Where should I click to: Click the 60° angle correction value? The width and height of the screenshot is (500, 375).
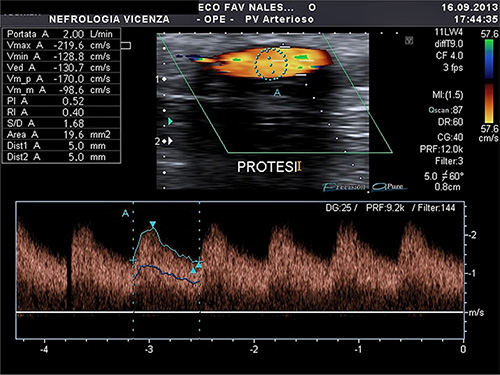(x=457, y=176)
